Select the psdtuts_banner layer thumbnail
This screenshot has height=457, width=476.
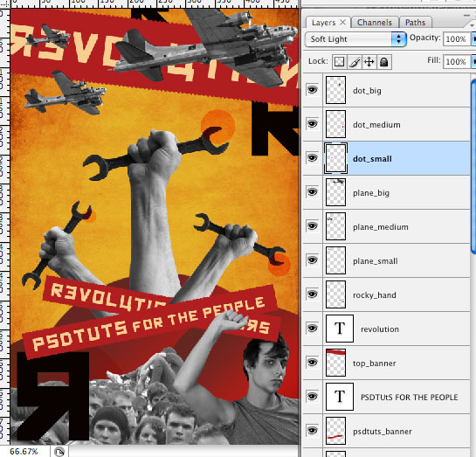tap(335, 431)
